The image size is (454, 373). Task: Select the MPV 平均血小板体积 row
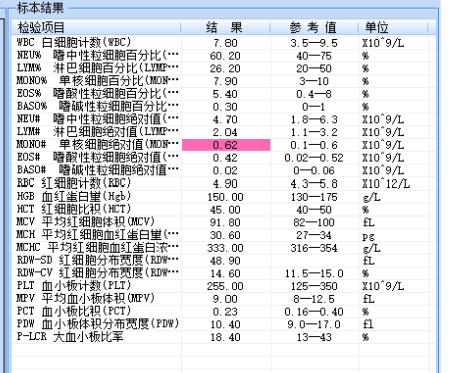(x=224, y=299)
